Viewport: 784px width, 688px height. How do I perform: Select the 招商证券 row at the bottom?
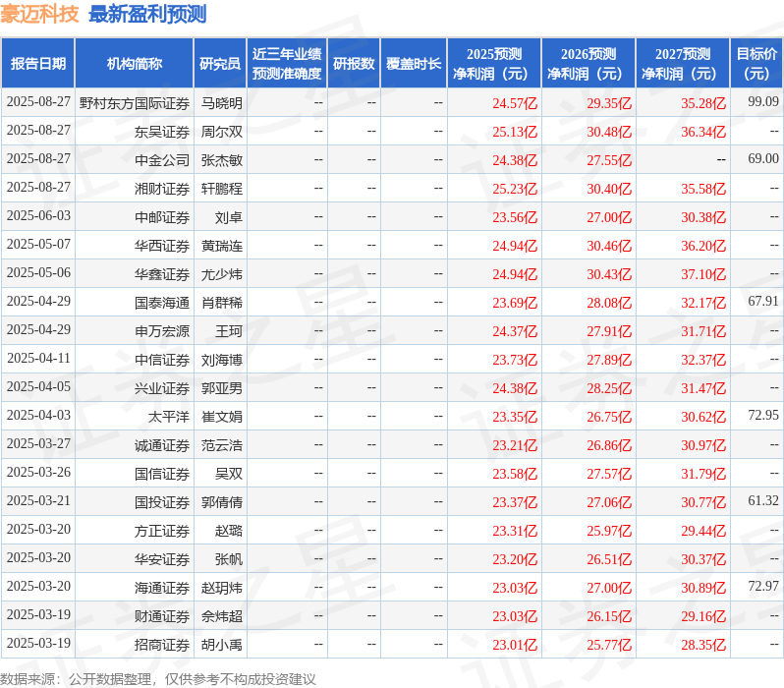392,645
